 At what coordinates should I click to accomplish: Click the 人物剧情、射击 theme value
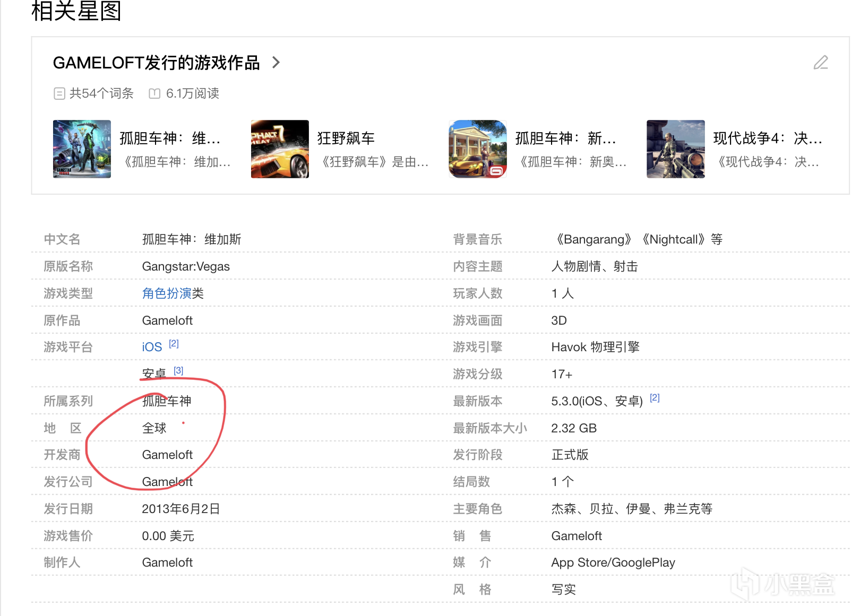pyautogui.click(x=595, y=266)
